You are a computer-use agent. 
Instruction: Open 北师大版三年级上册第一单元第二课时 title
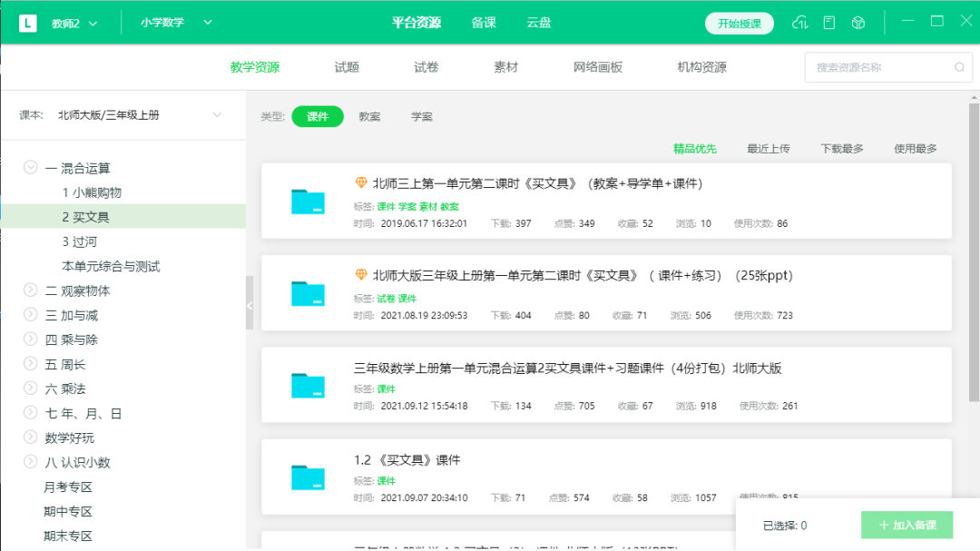pyautogui.click(x=583, y=275)
